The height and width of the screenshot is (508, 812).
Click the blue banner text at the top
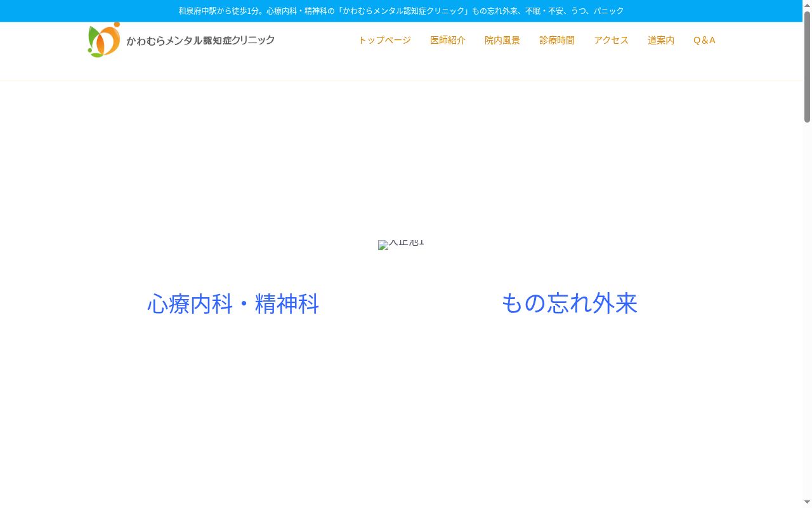401,11
